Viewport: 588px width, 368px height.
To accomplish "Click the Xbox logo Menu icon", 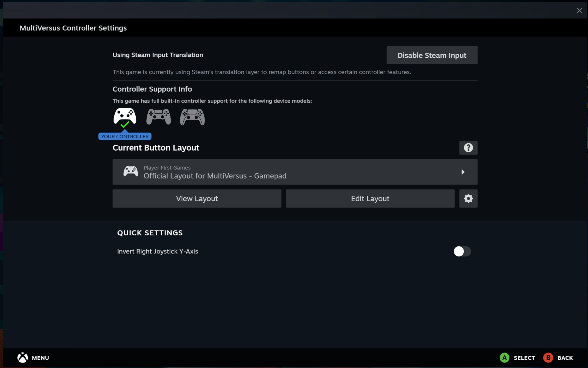I will pyautogui.click(x=23, y=358).
